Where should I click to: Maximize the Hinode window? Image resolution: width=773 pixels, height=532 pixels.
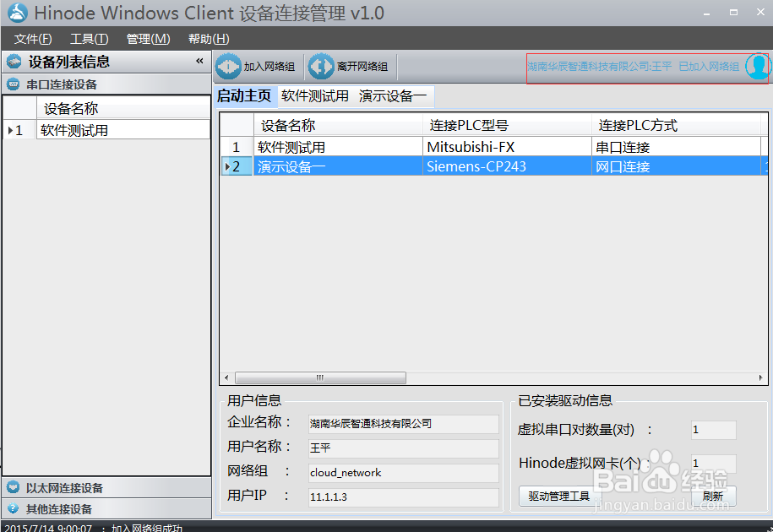733,13
